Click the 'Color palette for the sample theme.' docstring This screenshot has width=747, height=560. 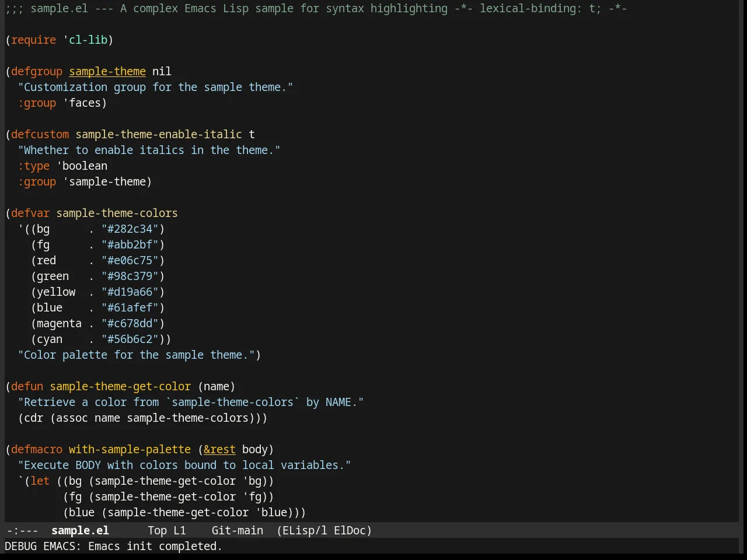pos(136,355)
